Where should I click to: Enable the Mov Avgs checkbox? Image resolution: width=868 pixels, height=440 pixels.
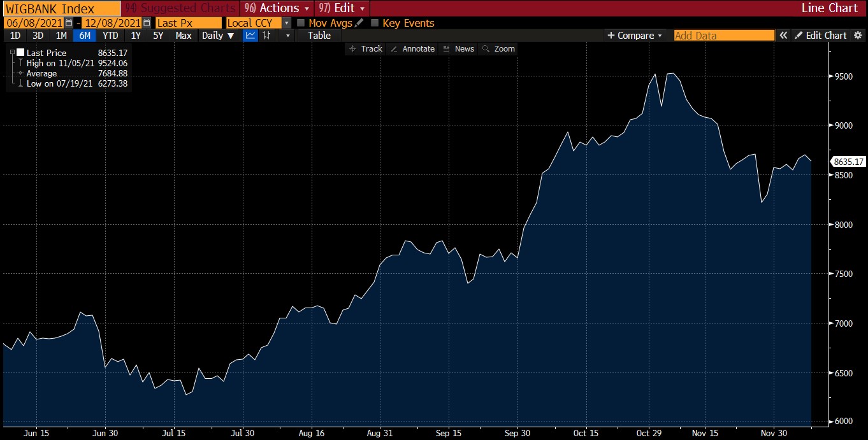[x=301, y=23]
